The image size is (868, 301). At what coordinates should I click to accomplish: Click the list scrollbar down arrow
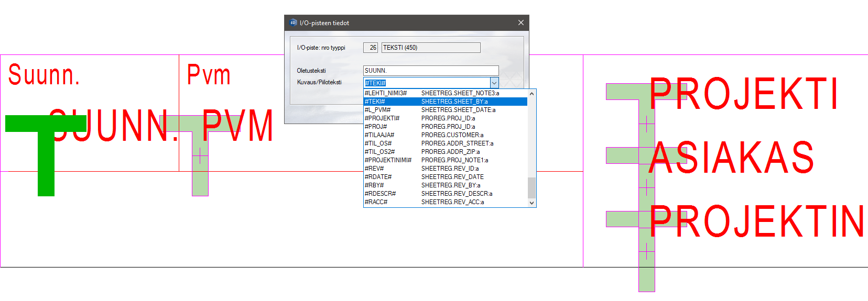(x=531, y=203)
